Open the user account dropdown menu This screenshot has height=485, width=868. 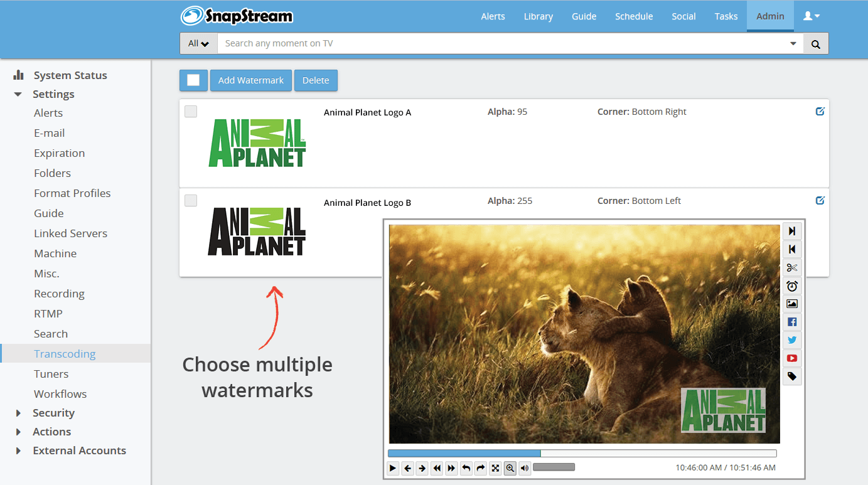812,16
